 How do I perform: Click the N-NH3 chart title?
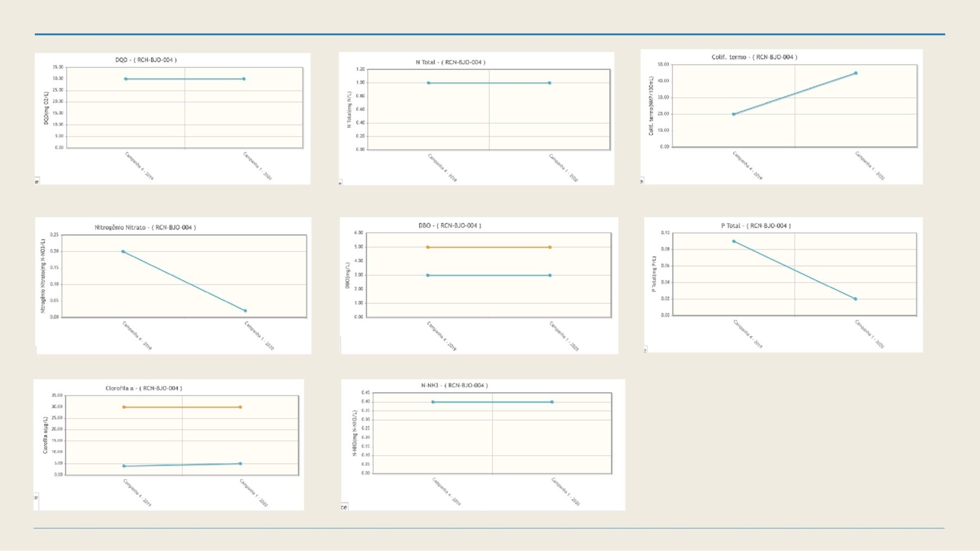tap(454, 385)
